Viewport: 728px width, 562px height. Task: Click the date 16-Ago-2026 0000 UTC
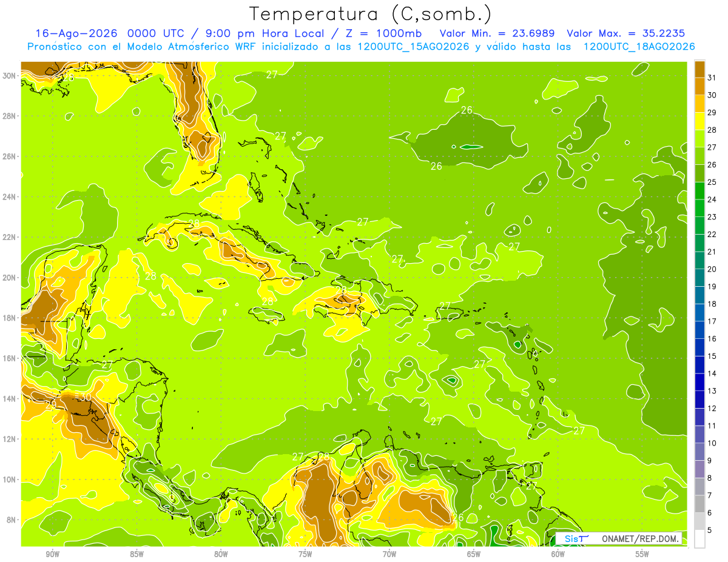pos(111,33)
